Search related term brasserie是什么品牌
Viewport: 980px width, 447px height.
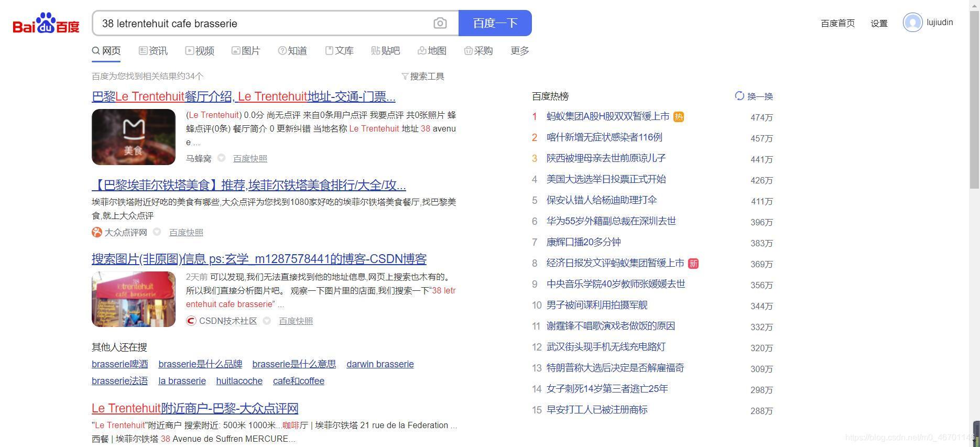pos(200,364)
